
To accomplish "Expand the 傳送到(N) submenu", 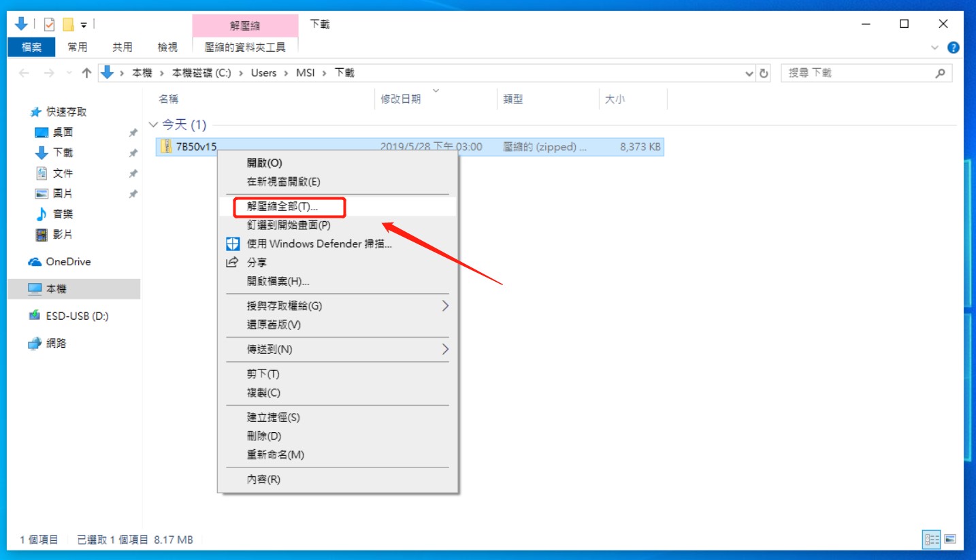I will click(x=337, y=349).
